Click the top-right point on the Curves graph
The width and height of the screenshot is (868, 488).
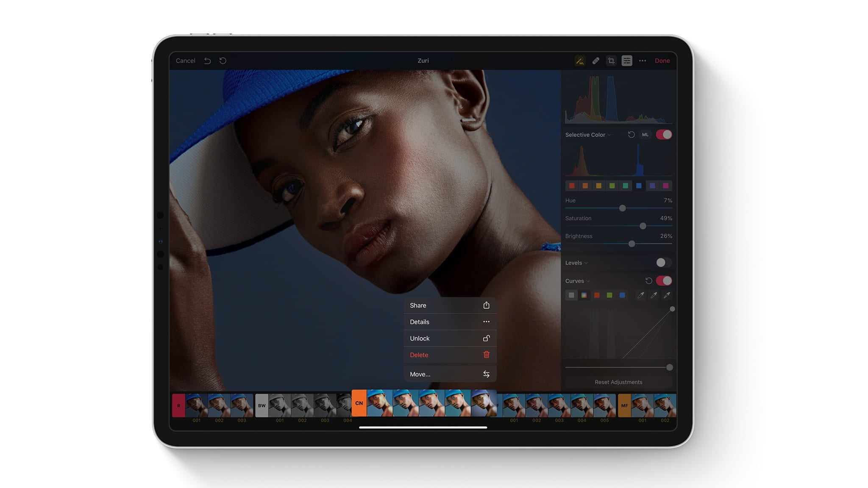[x=672, y=309]
